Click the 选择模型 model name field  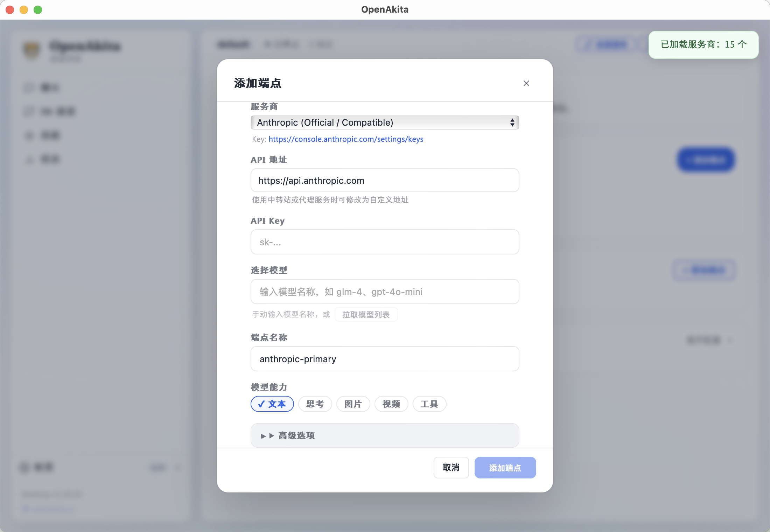point(385,292)
